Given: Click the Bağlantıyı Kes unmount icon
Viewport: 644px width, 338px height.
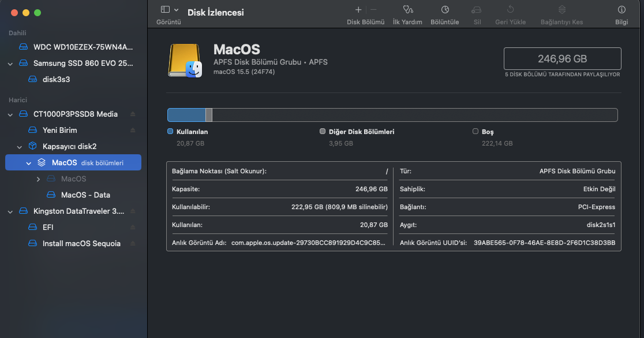Looking at the screenshot, I should [x=561, y=10].
